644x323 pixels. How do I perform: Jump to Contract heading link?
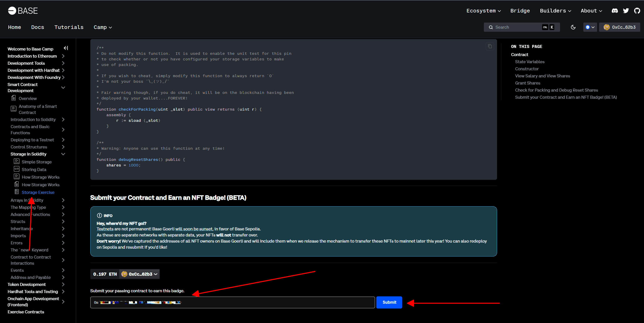pos(519,55)
